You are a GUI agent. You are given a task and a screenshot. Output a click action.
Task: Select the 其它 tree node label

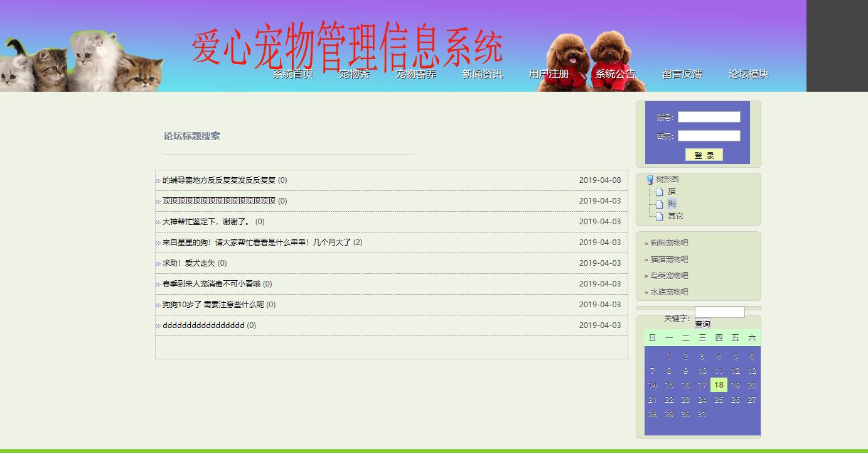675,216
